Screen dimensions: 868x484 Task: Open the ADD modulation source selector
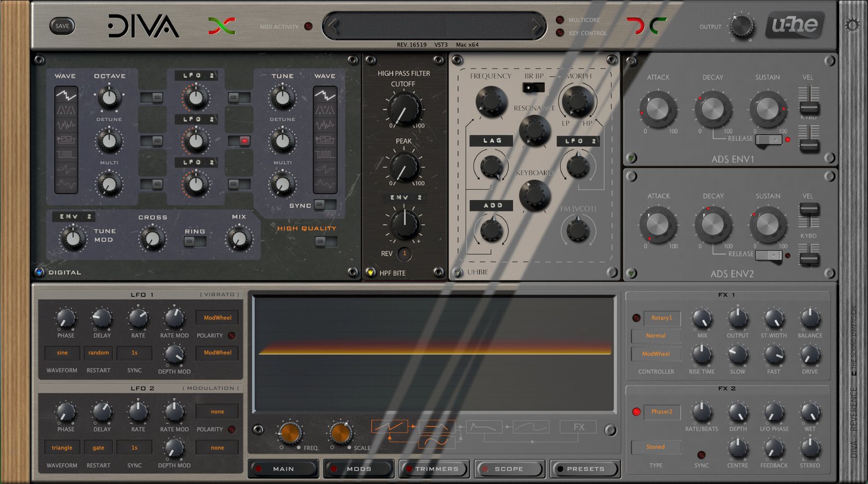pos(492,205)
